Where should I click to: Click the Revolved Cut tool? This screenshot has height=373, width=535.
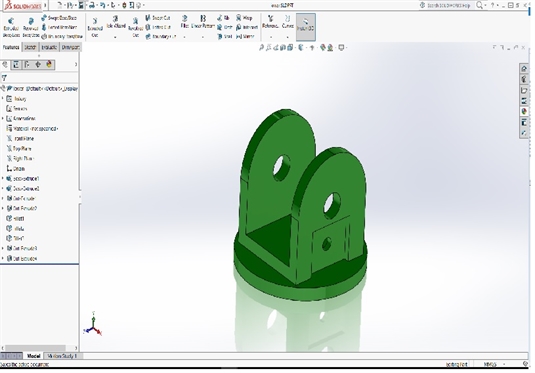pos(135,27)
